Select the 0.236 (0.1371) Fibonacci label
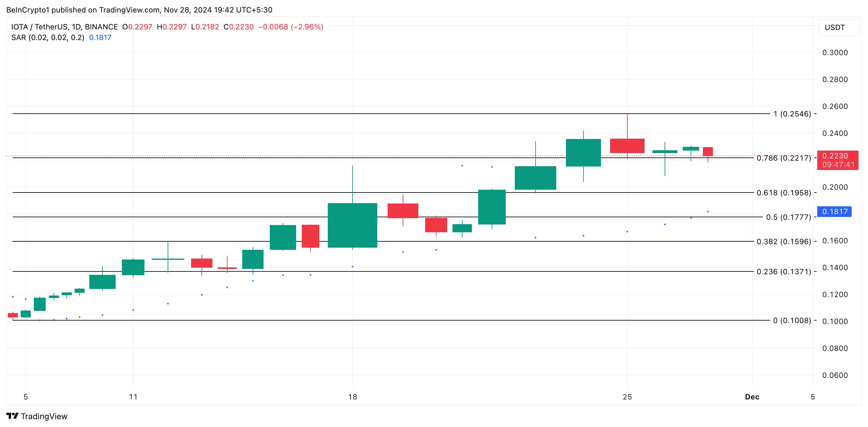This screenshot has height=427, width=868. [x=783, y=271]
